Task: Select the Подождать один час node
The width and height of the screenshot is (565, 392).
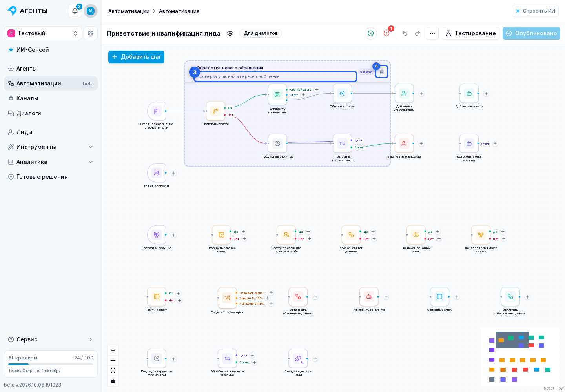Action: [277, 143]
